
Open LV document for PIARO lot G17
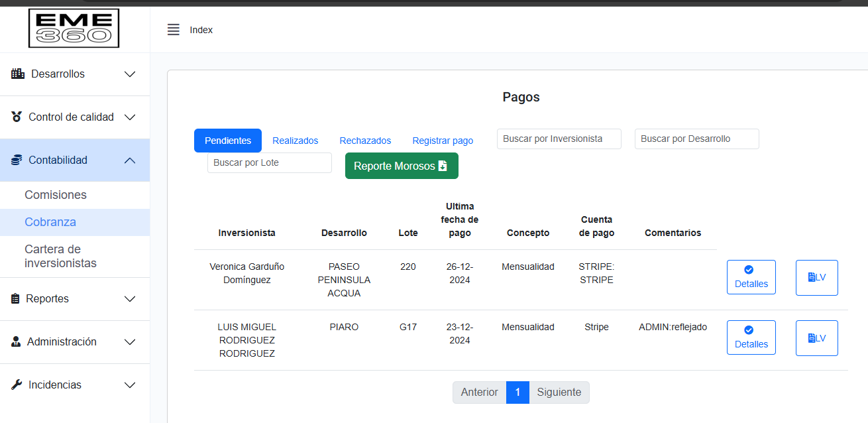[816, 337]
